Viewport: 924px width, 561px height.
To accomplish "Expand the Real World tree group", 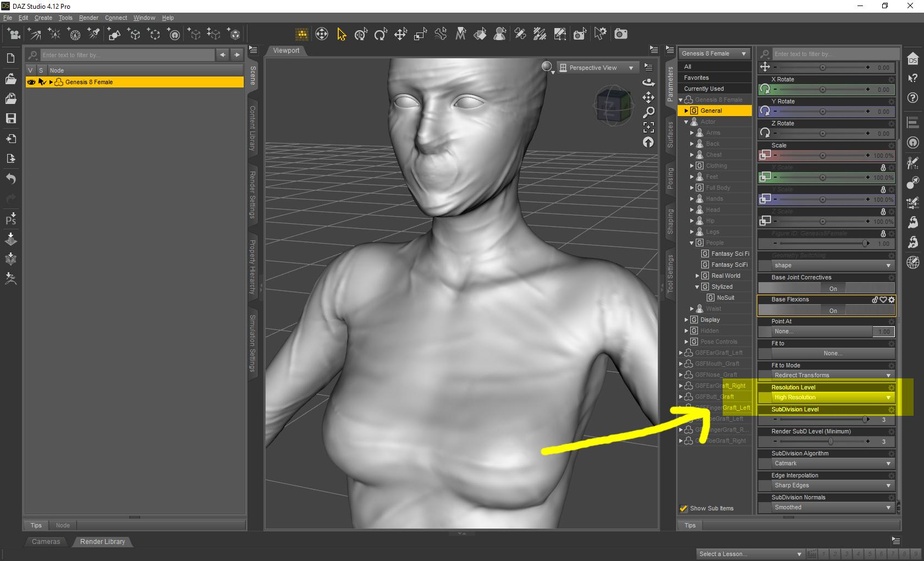I will [697, 276].
